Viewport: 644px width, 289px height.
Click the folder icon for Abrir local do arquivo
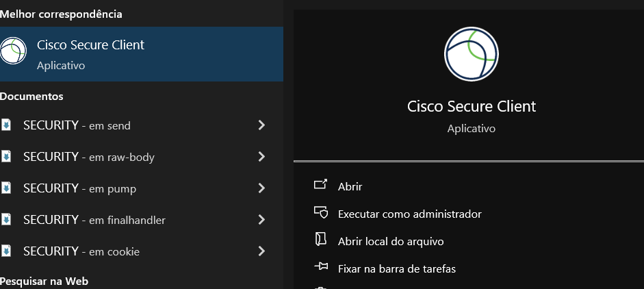coord(320,239)
